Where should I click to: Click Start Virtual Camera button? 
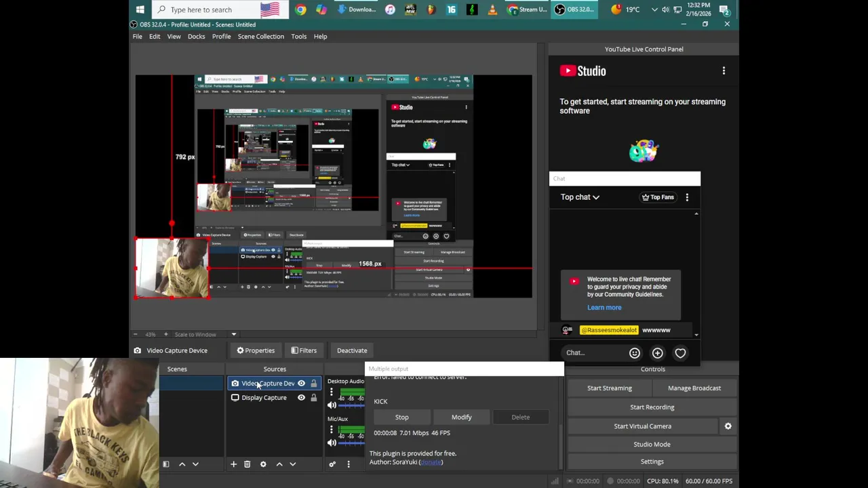[x=643, y=426]
